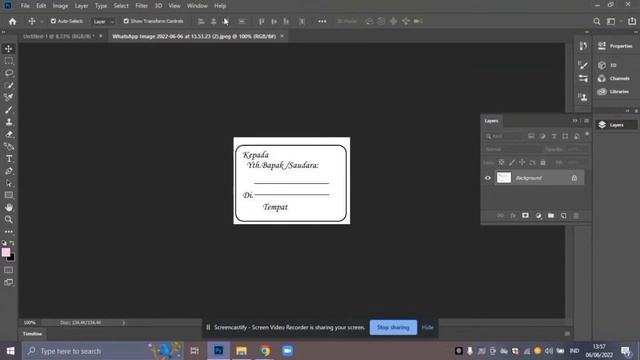Change screen mode at toolbox bottom

(x=9, y=282)
